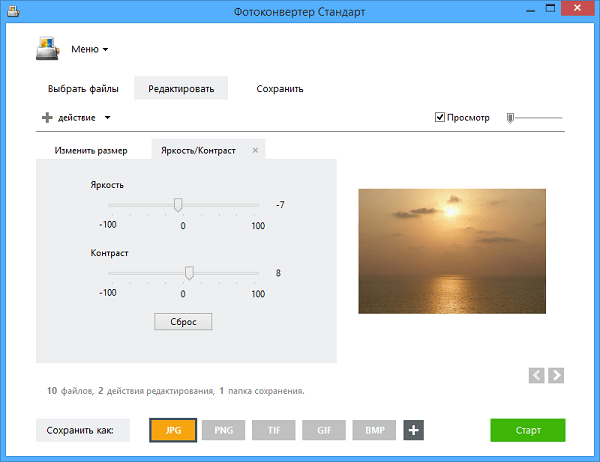Close the Яркость/Контраст tab with X
The image size is (600, 462).
256,150
